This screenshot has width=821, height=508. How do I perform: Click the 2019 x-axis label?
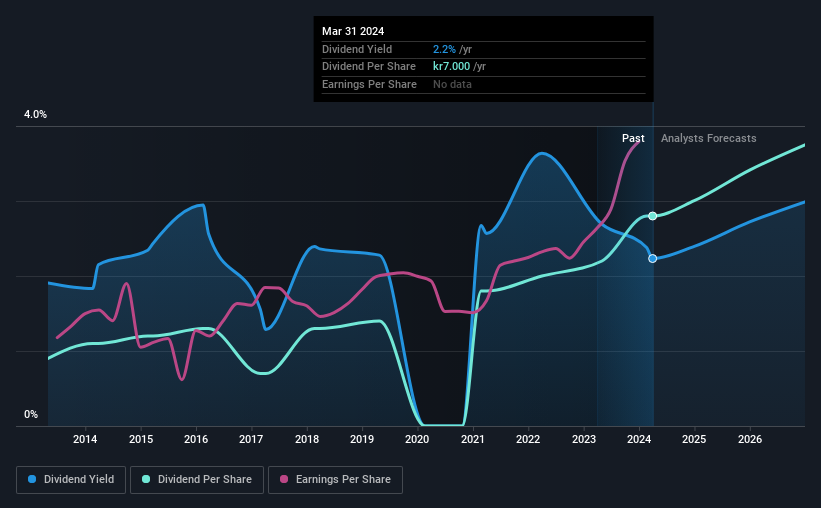(x=362, y=439)
